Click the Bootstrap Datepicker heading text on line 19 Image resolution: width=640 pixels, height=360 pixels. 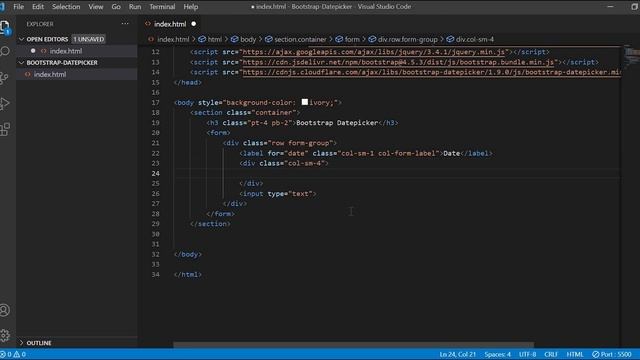[x=337, y=123]
